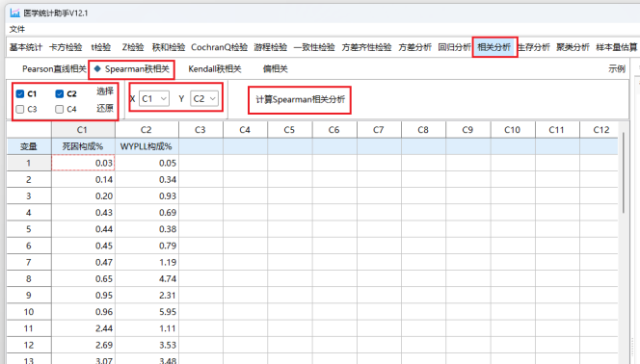Screen dimensions: 640x364
Task: Open the Y variable dropdown
Action: pyautogui.click(x=204, y=98)
